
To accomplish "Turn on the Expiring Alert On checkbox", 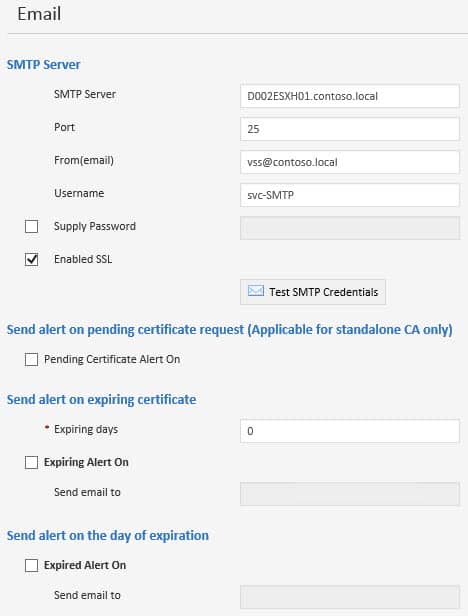I will click(31, 462).
